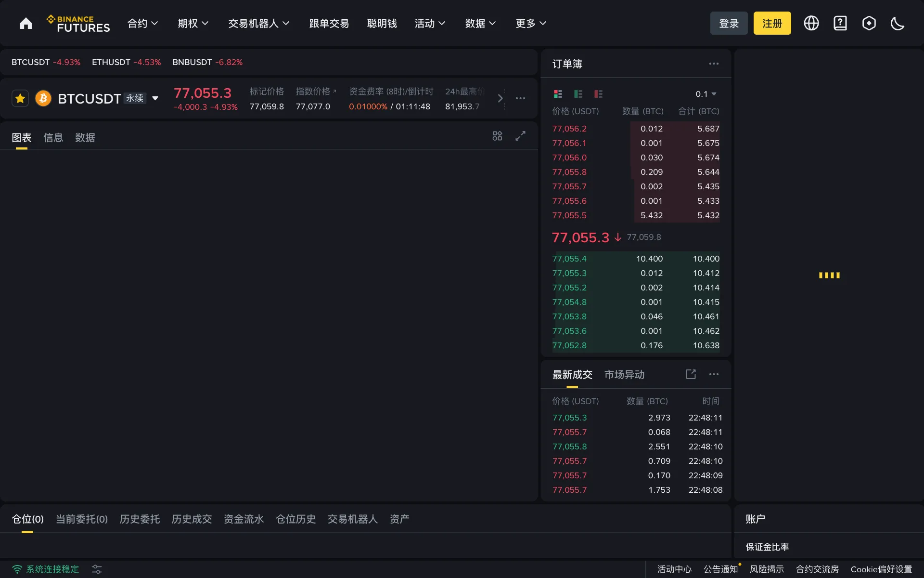
Task: Toggle BTCUSDT favorite star
Action: pos(20,99)
